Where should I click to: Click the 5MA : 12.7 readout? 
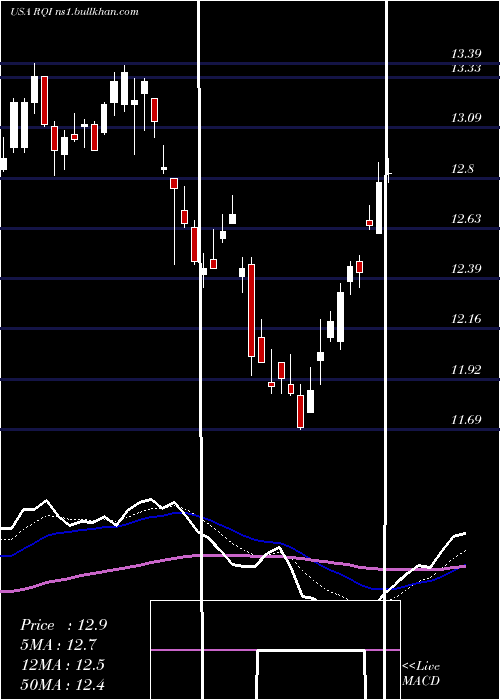click(x=58, y=645)
